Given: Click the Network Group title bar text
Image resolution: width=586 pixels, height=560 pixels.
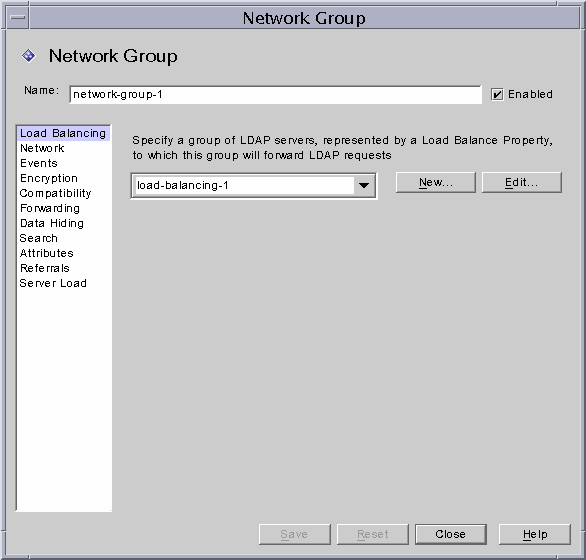Looking at the screenshot, I should [304, 18].
